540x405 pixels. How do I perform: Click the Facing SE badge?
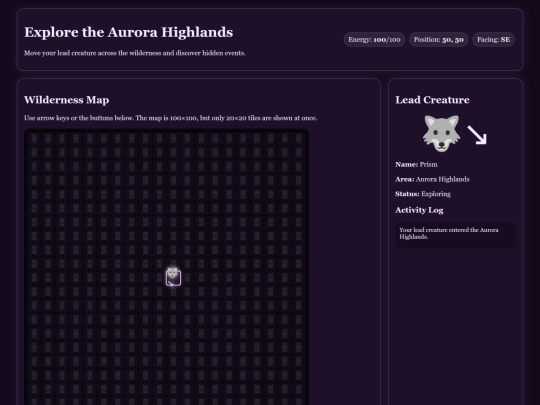tap(494, 40)
